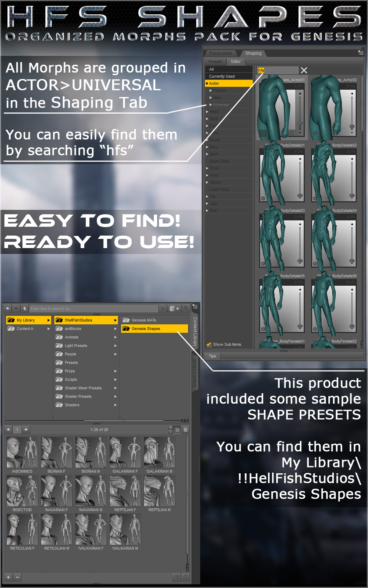Open gear settings for BodyDetails01 morph

[263, 198]
